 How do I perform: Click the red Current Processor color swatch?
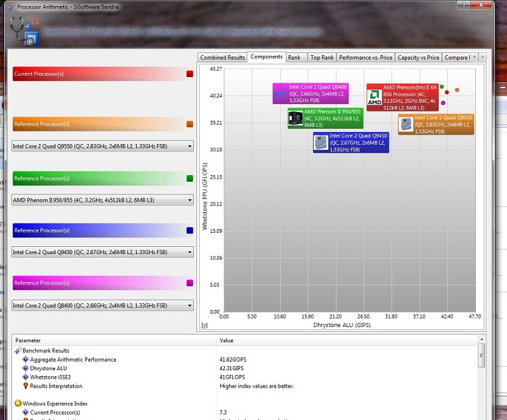coord(190,74)
